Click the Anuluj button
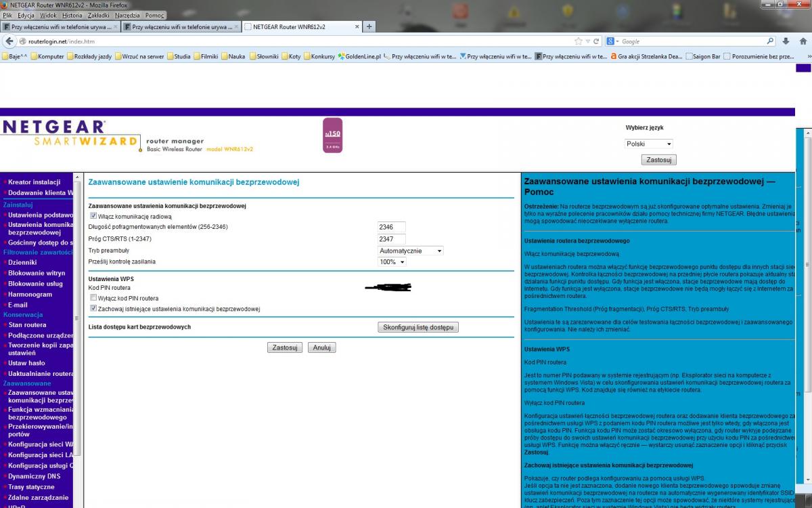812x508 pixels. [x=322, y=347]
